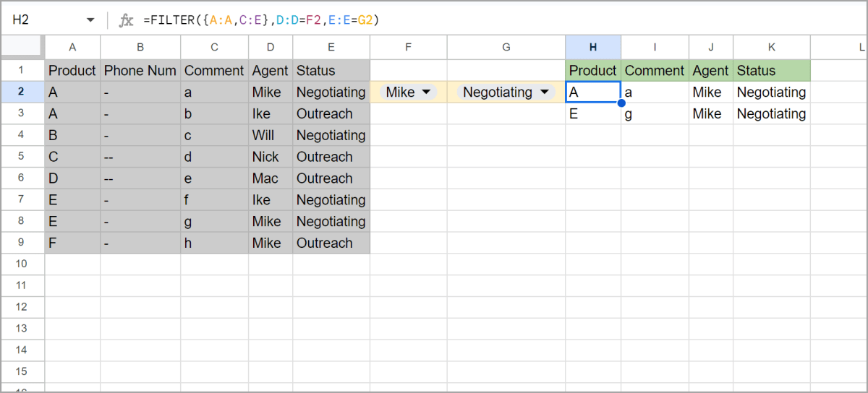
Task: Select column J header
Action: point(711,47)
